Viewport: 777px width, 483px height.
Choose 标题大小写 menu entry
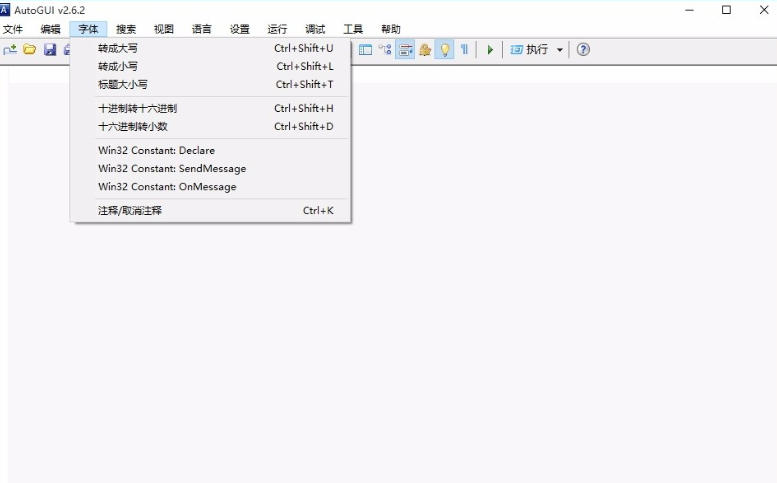pyautogui.click(x=211, y=84)
